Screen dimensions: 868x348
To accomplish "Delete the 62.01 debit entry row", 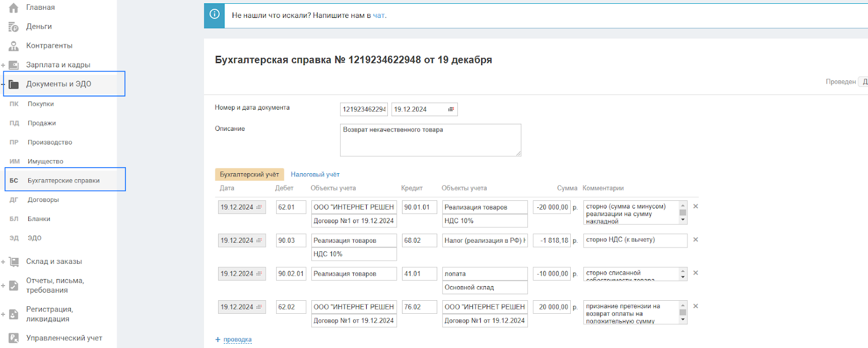I will click(695, 206).
